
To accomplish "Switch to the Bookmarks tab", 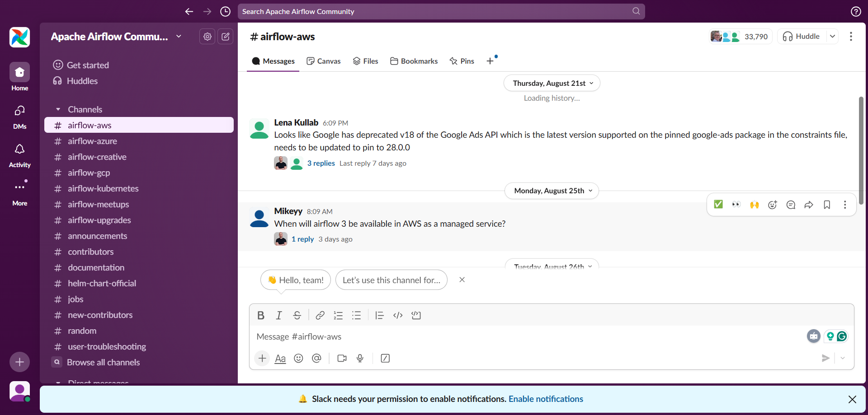I will 414,61.
